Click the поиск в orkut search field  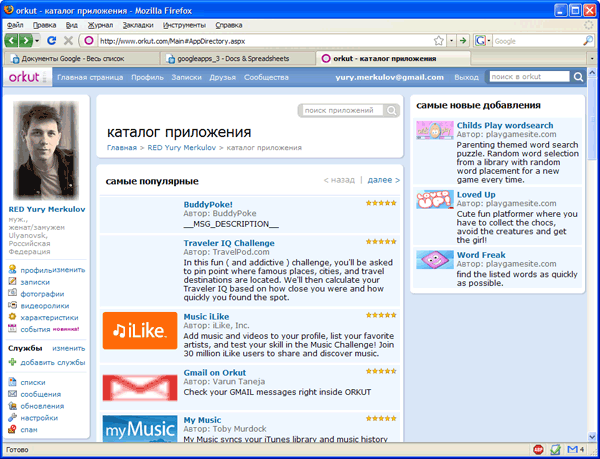click(529, 76)
